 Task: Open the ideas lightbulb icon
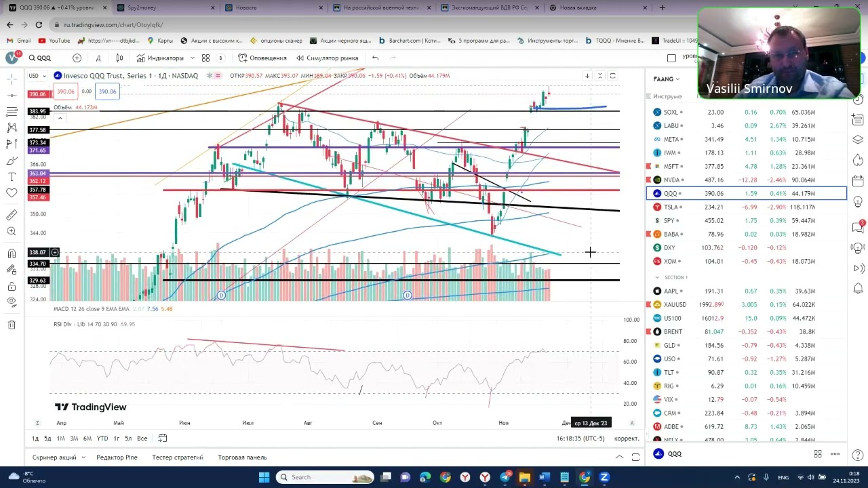click(x=858, y=202)
